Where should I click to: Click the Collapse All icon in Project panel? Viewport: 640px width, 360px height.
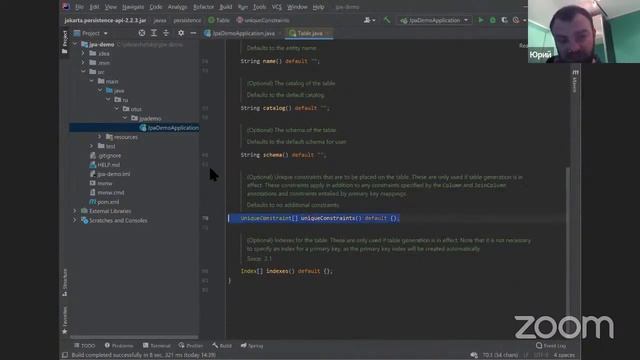[x=166, y=33]
